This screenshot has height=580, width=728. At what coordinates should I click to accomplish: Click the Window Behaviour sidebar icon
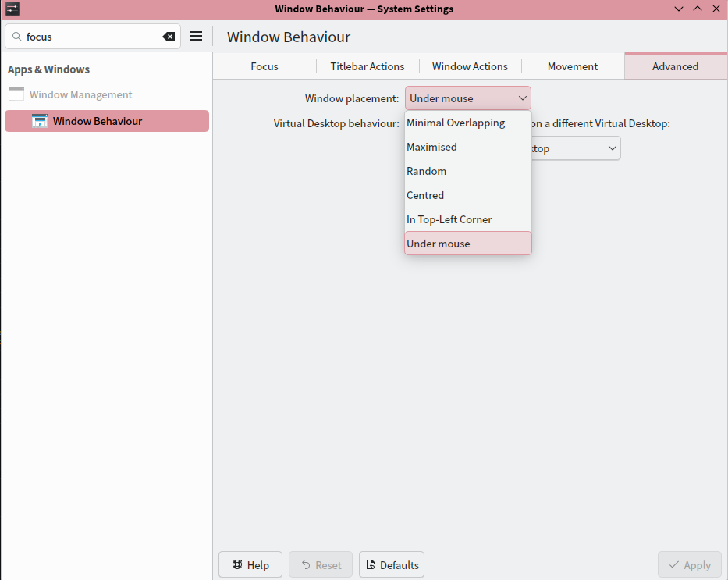coord(40,121)
